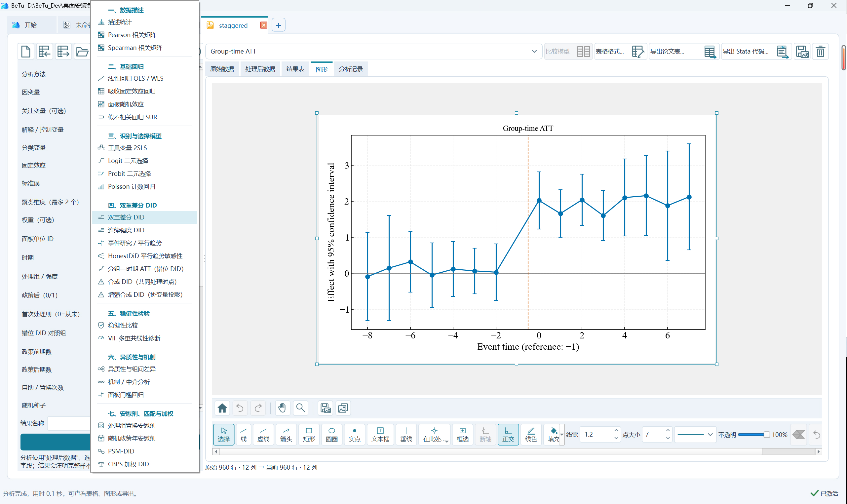Expand the fill (填充) options arrow
This screenshot has height=504, width=847.
pyautogui.click(x=561, y=434)
